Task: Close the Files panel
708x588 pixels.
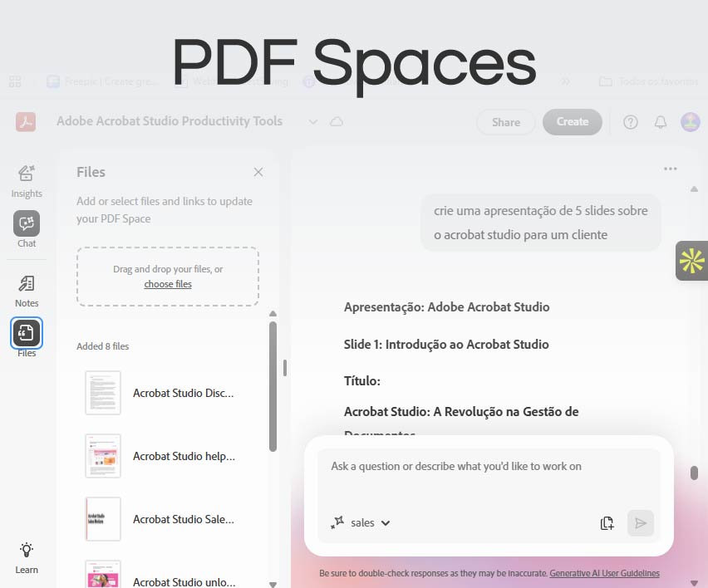Action: (x=258, y=172)
